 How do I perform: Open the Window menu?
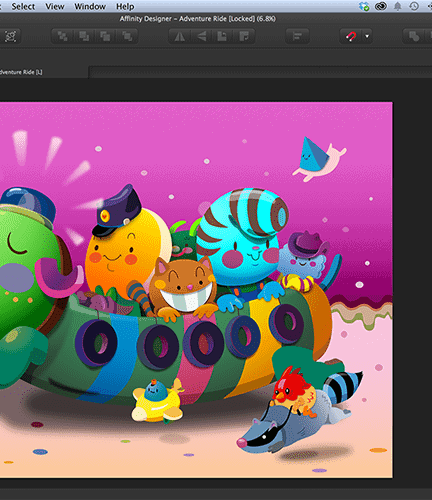90,6
